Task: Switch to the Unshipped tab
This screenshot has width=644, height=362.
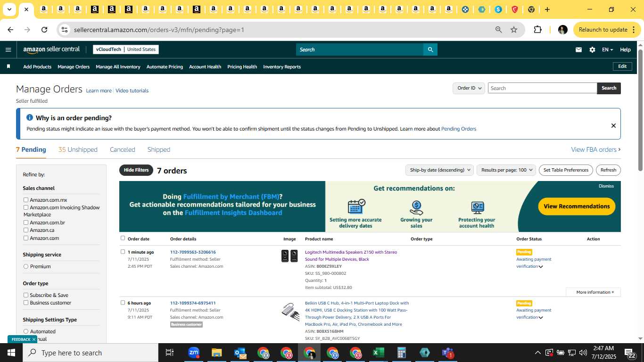Action: point(78,149)
